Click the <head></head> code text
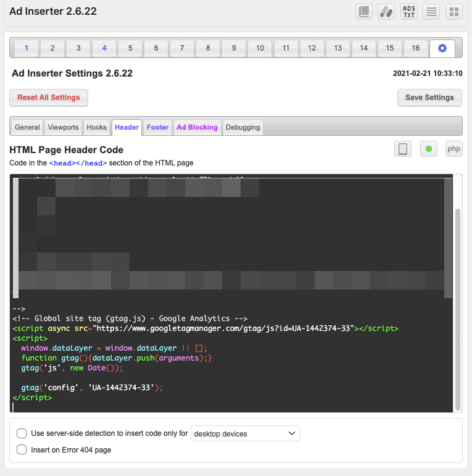 point(78,163)
